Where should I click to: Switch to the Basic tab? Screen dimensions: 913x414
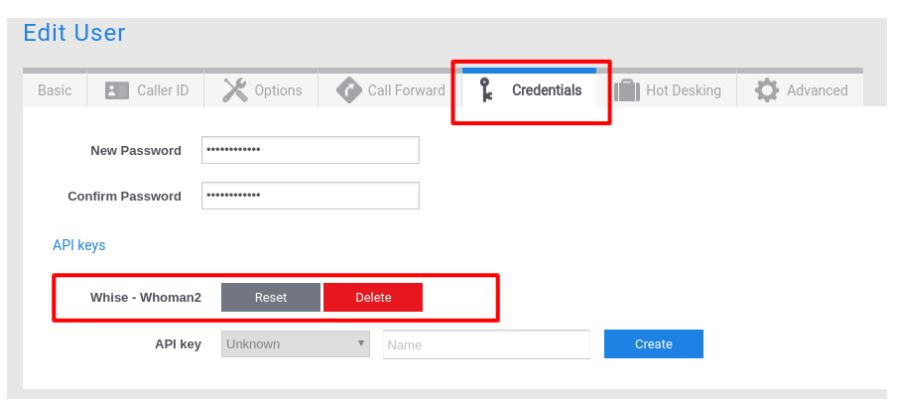(54, 91)
